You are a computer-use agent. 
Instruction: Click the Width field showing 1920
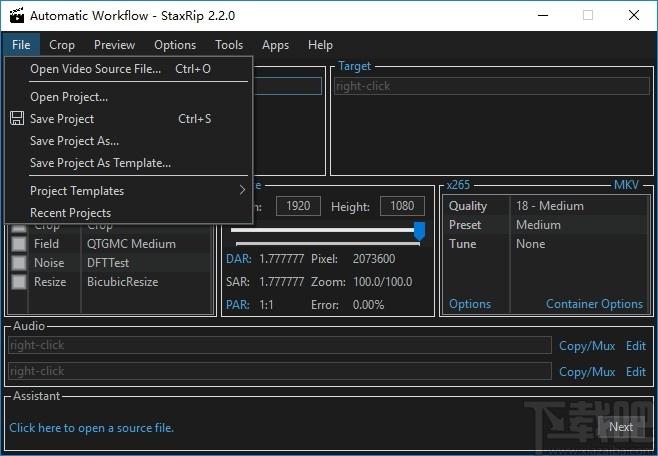[298, 206]
